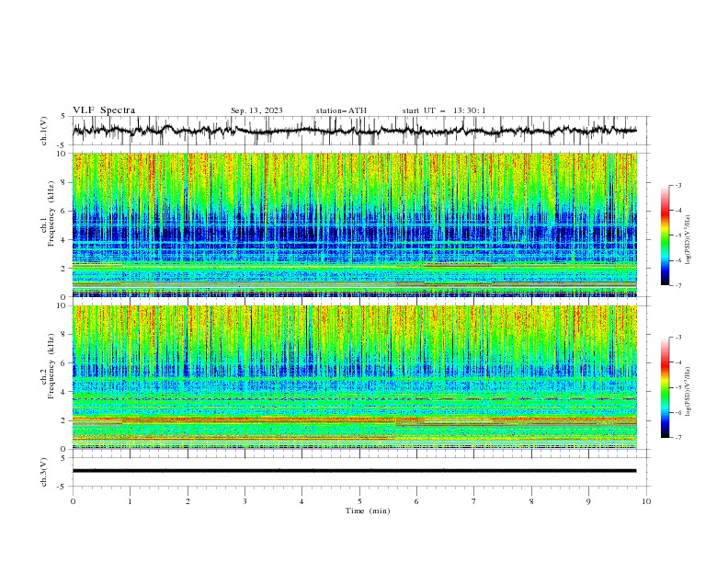
Task: Click the ch.1 spectrogram panel
Action: point(355,224)
